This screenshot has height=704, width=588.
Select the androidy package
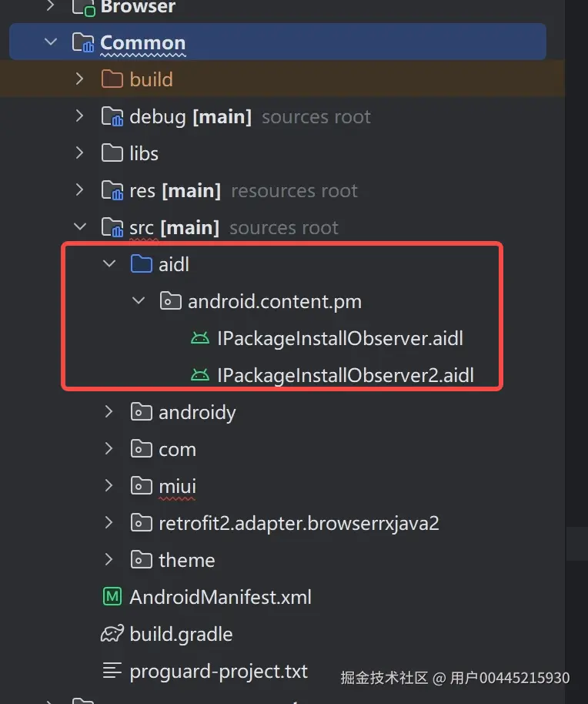197,413
